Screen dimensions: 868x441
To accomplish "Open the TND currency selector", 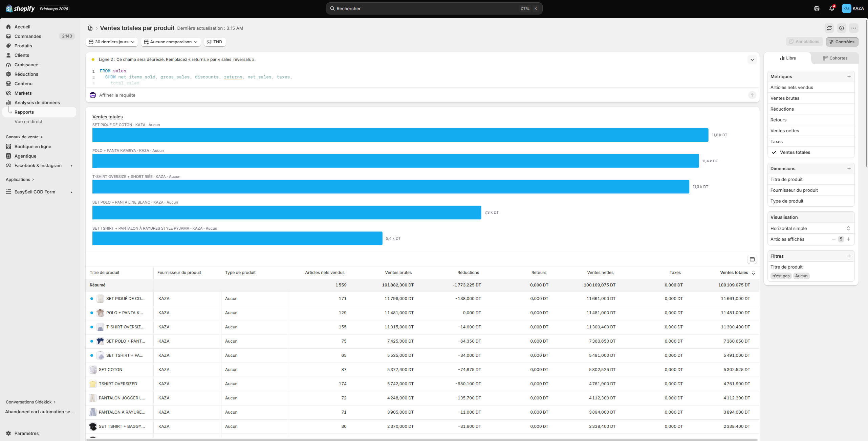I will 215,42.
